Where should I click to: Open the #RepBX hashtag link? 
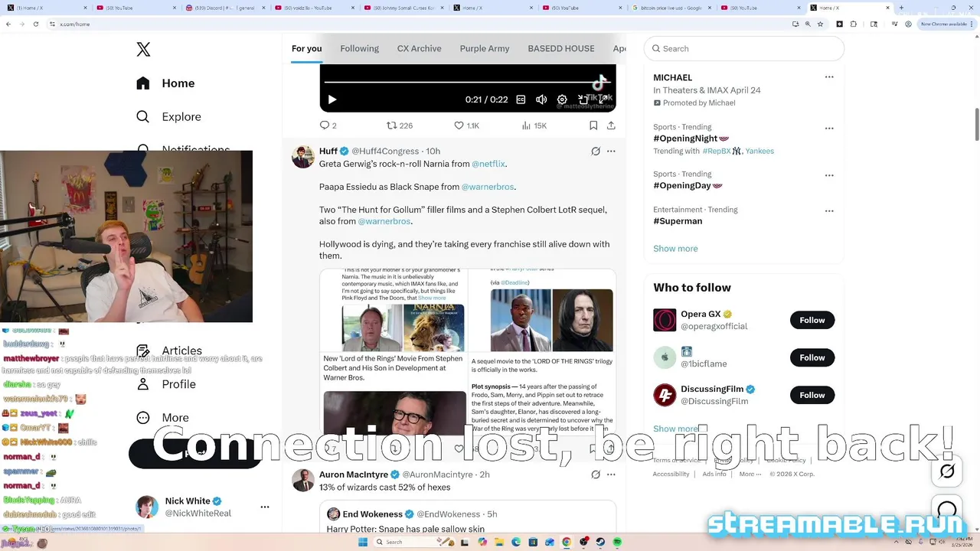click(x=717, y=152)
